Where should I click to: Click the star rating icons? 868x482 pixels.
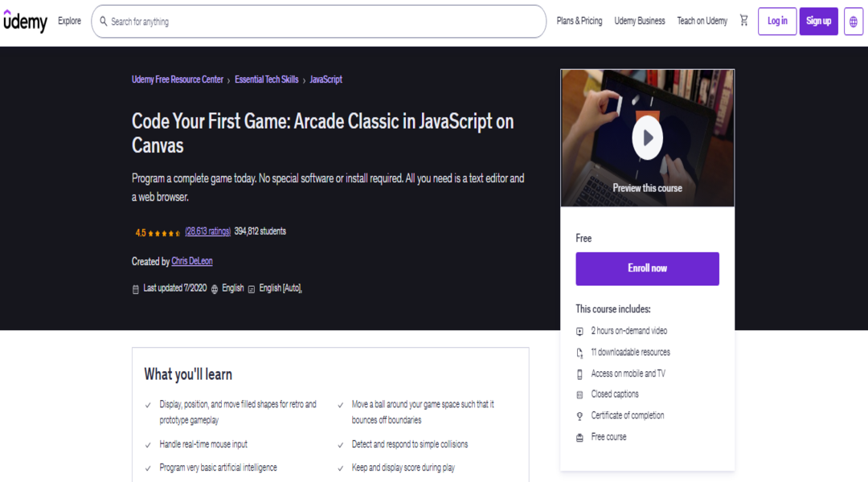[164, 233]
